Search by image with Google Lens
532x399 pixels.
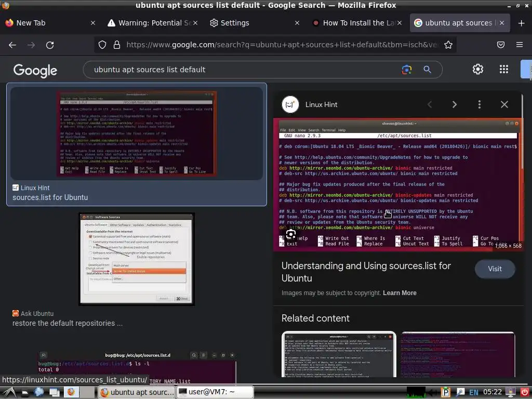(406, 70)
